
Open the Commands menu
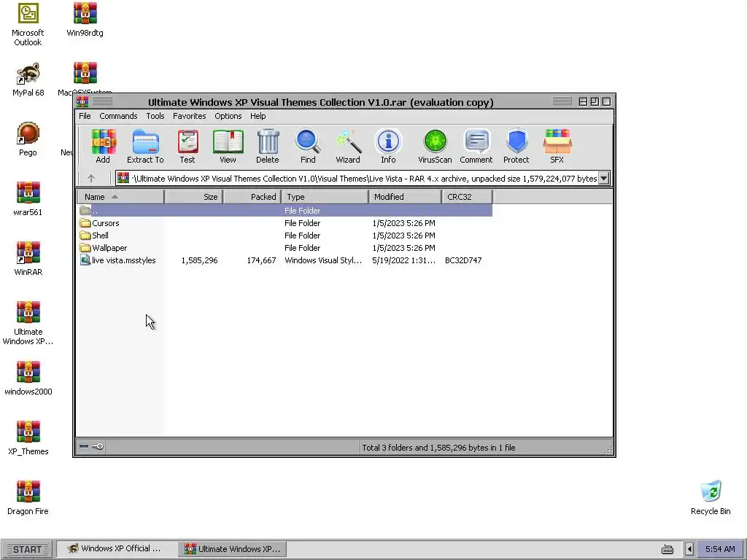coord(118,116)
